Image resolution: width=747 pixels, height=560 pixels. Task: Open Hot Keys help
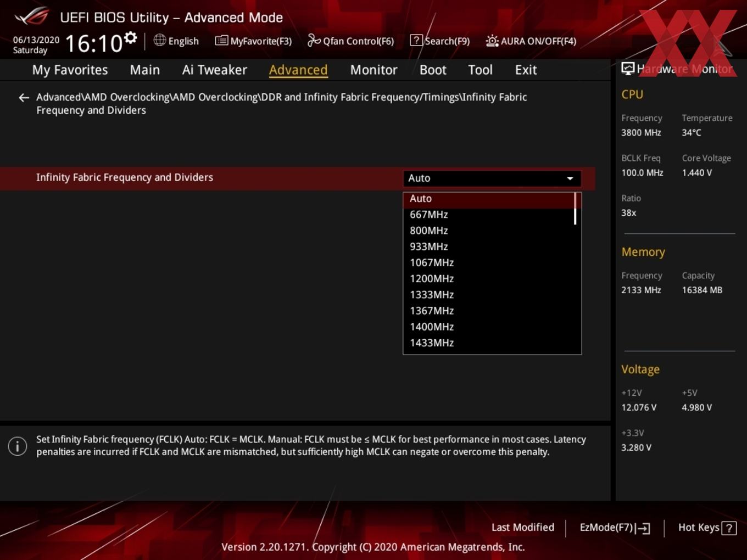(x=699, y=528)
